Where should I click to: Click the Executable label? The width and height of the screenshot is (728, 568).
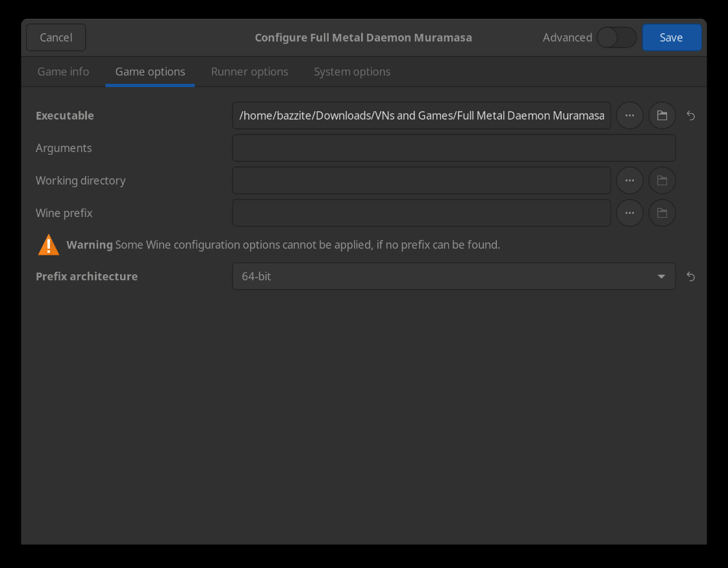tap(64, 116)
